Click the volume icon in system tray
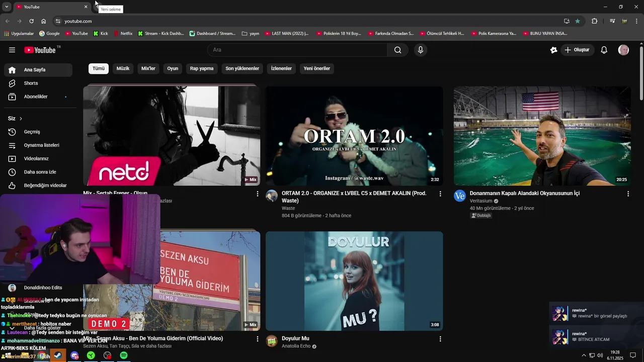 point(600,355)
